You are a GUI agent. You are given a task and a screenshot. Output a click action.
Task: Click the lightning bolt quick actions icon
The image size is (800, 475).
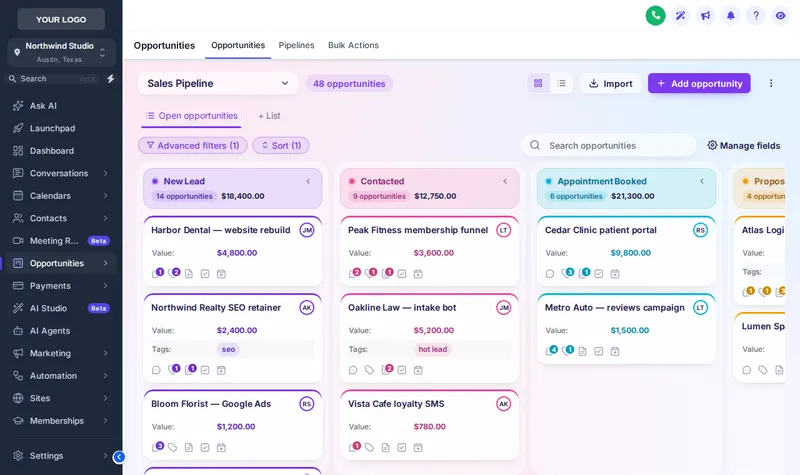tap(110, 79)
